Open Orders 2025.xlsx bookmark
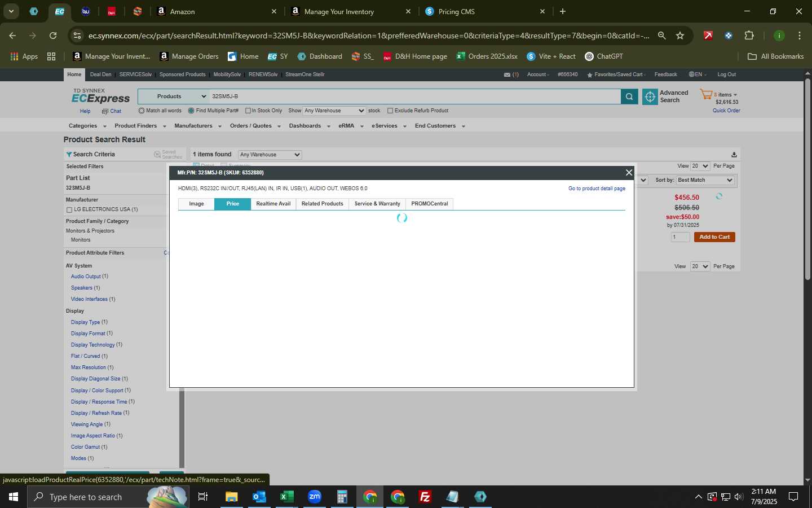This screenshot has width=812, height=508. click(487, 56)
